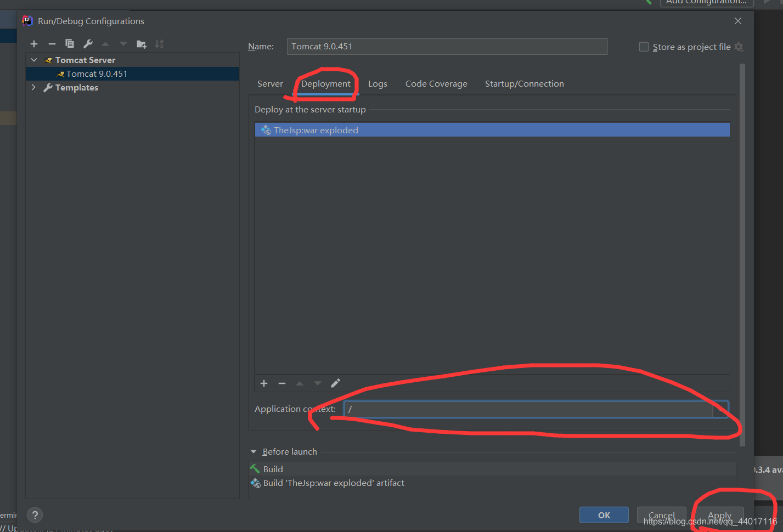Sort configurations alphabetically icon
The width and height of the screenshot is (783, 532).
[159, 44]
